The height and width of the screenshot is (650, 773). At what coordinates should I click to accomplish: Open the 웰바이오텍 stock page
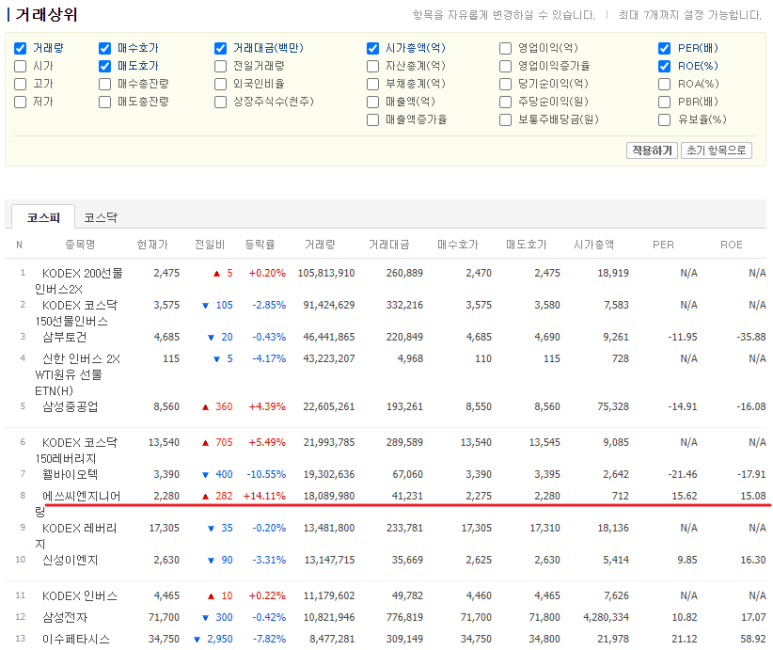pos(70,474)
